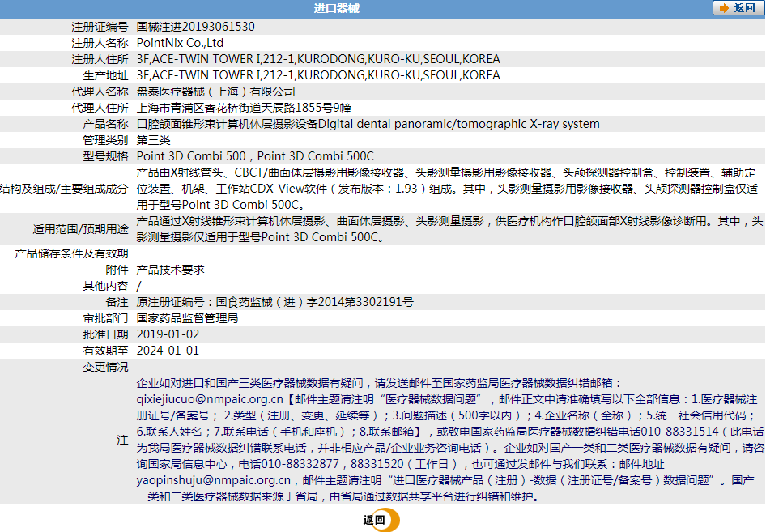Click the 审批部门 label

pos(105,318)
